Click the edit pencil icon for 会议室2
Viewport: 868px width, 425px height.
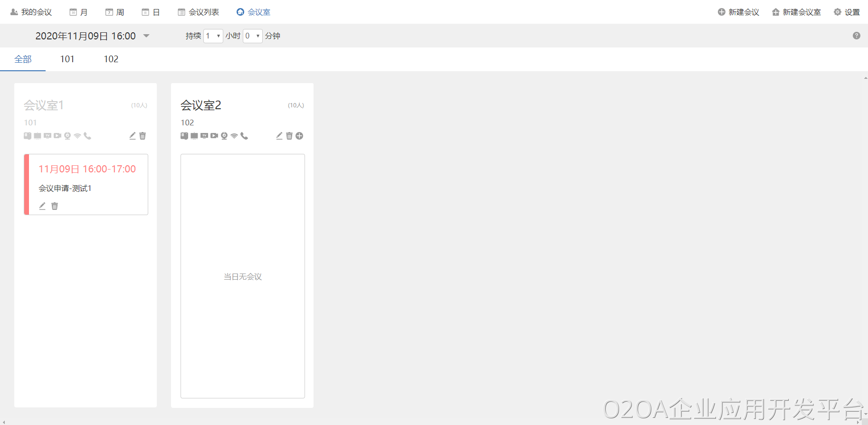279,136
